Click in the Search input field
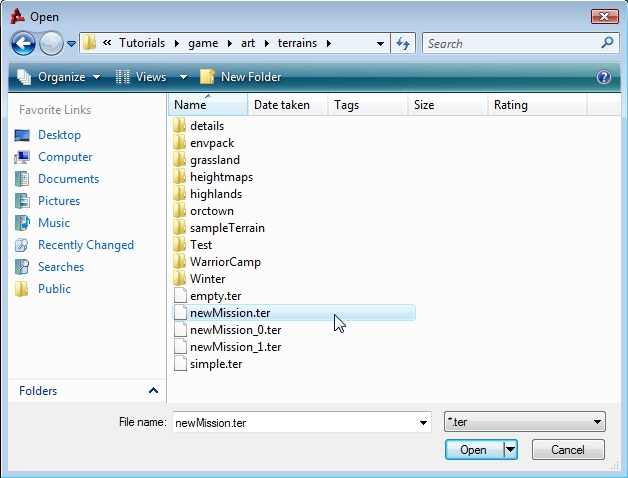Viewport: 628px width, 478px height. 510,43
